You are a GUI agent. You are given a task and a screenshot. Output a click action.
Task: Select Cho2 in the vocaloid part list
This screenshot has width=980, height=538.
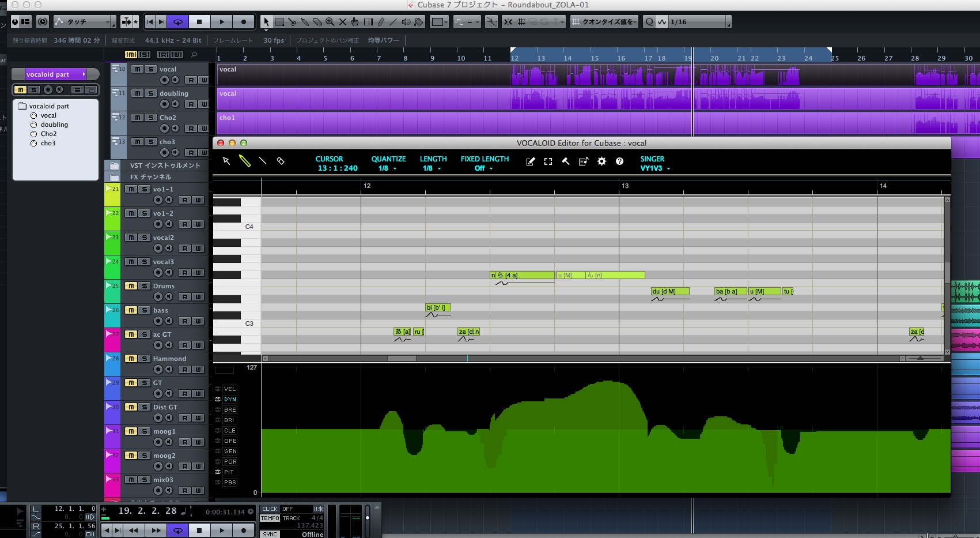click(48, 134)
